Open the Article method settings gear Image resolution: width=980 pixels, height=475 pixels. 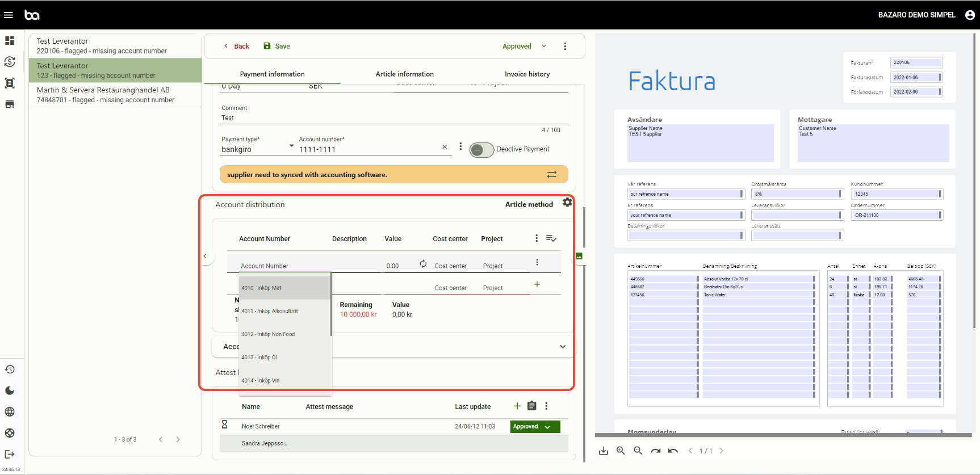click(x=567, y=203)
